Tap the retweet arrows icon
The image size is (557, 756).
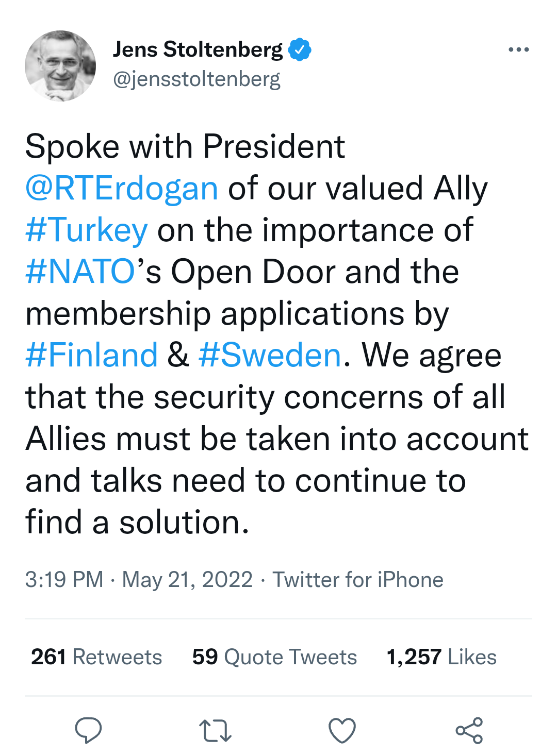point(215,730)
